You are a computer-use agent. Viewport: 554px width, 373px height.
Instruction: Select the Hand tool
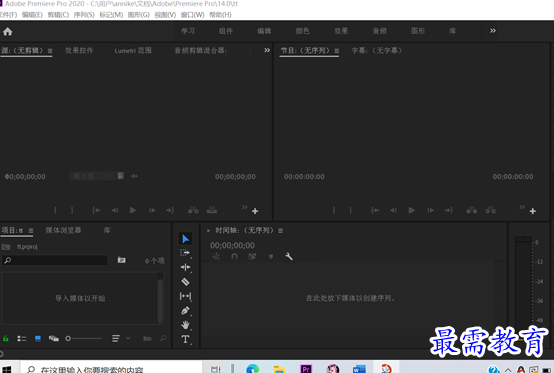click(x=185, y=325)
